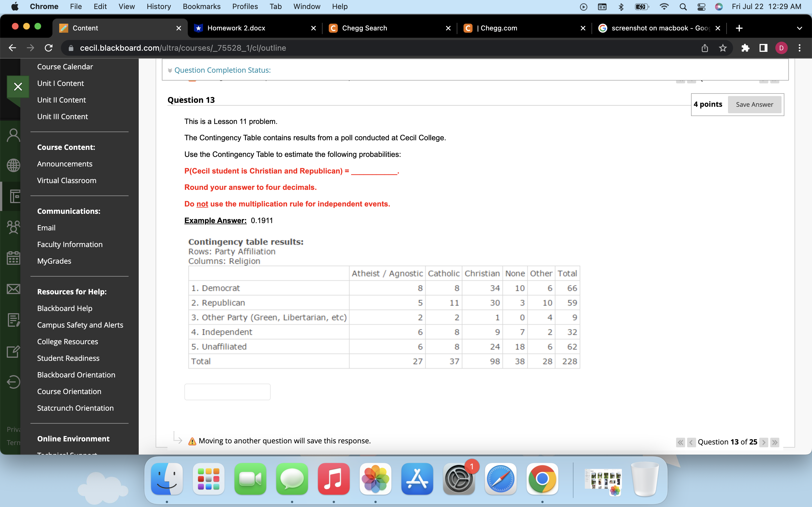Select the Courses icon in the sidebar

coord(14,197)
